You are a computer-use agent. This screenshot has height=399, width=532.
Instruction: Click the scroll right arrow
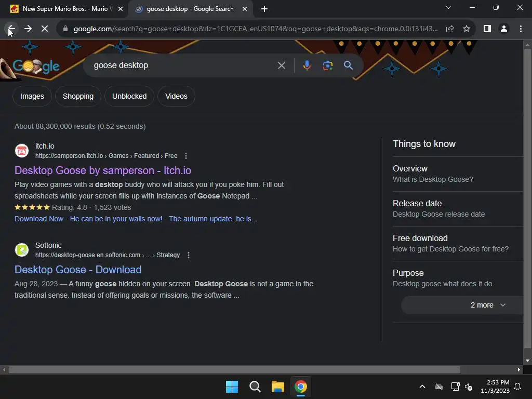[x=519, y=370]
